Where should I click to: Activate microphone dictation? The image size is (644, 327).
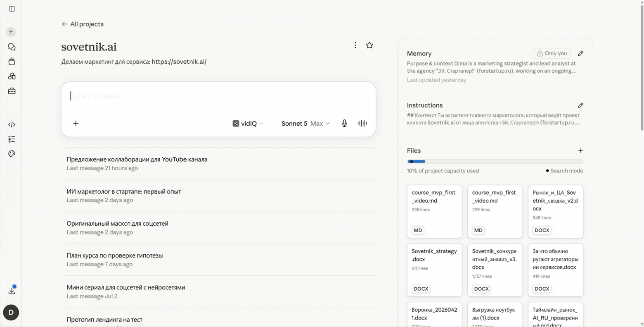344,123
